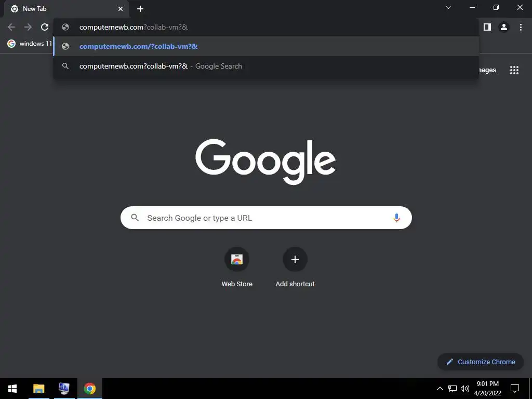Open the volume tray icon
532x399 pixels.
pos(465,389)
